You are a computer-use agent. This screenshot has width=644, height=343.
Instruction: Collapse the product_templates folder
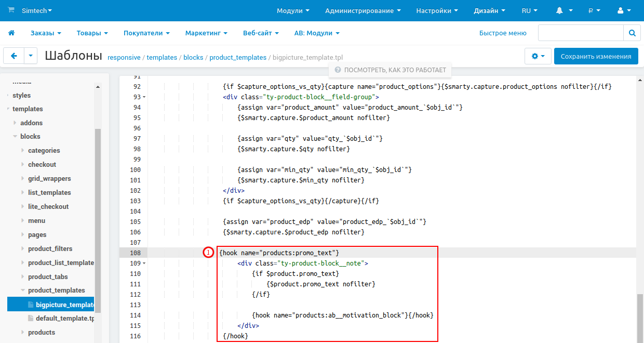pyautogui.click(x=23, y=291)
